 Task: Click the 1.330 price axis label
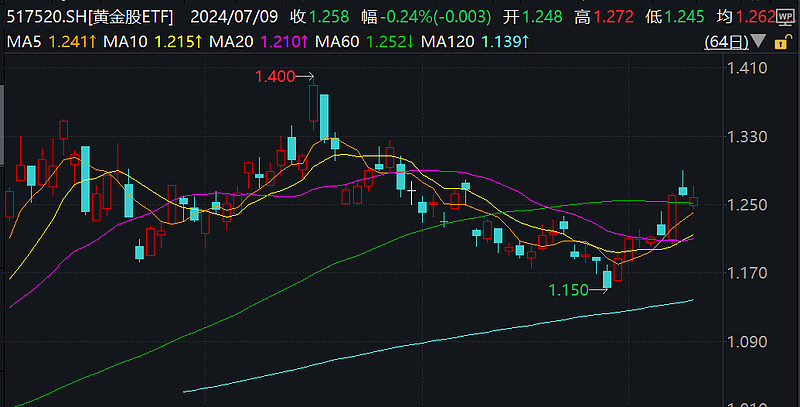click(x=747, y=137)
